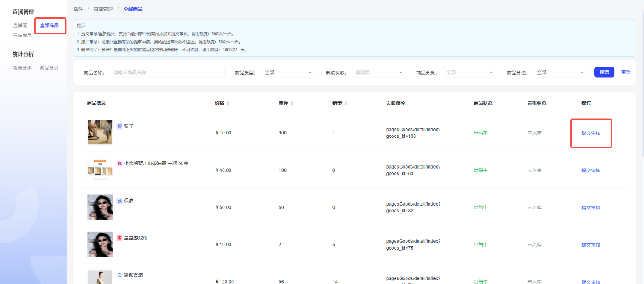Click the 实 tag beside 瑜伽套装
Viewport: 644px width, 284px height.
point(119,275)
